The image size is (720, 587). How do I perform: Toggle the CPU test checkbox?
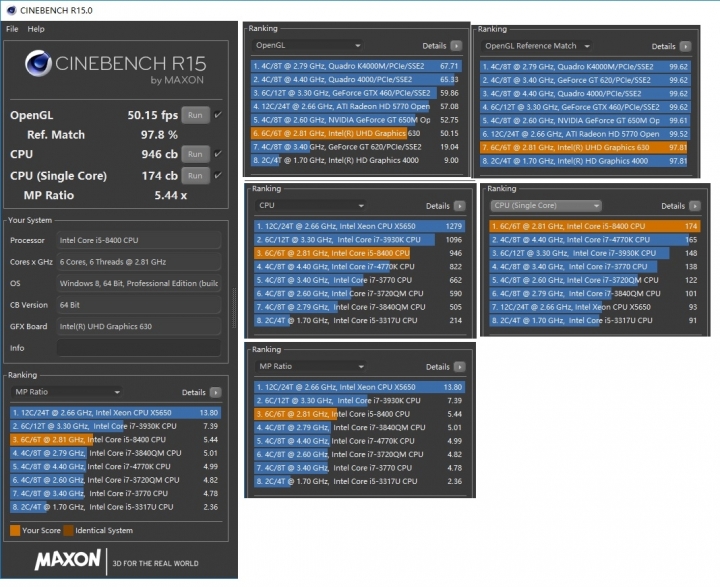(218, 154)
